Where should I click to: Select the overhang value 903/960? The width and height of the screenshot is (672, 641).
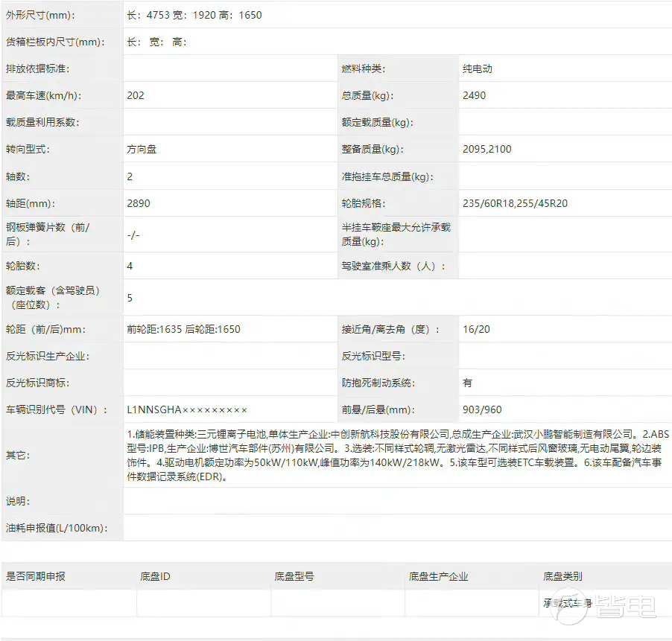pos(482,409)
